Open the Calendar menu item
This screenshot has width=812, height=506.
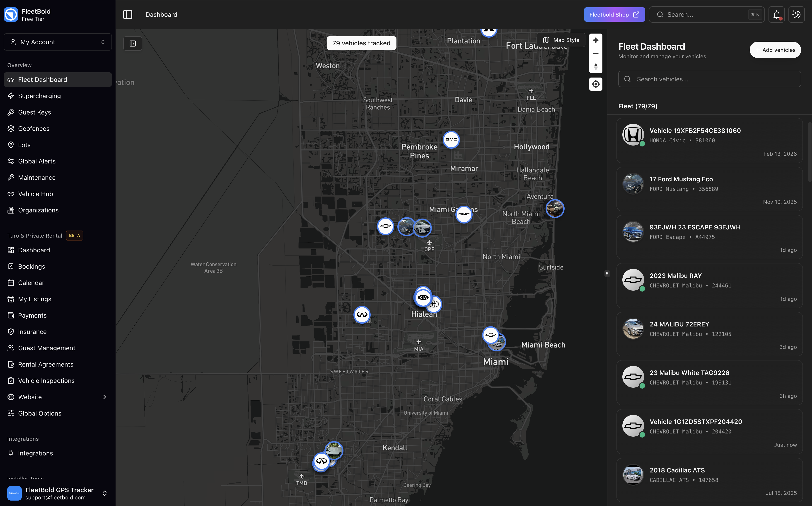click(x=31, y=282)
